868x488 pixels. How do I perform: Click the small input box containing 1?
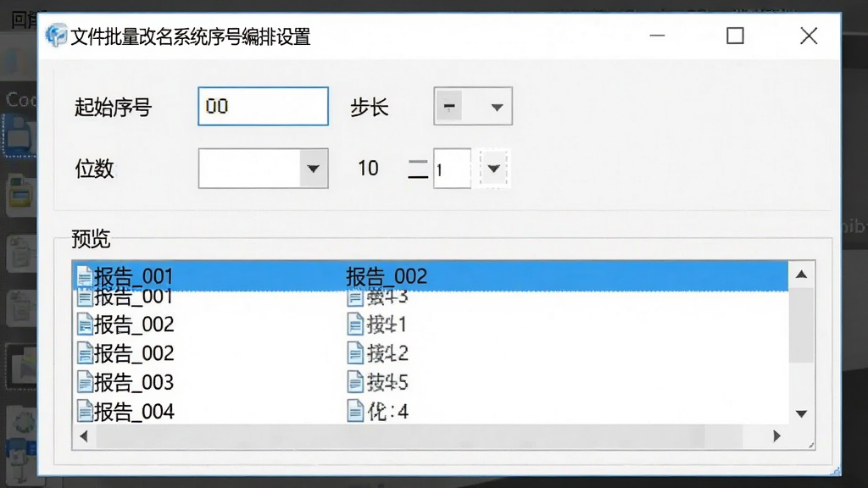(x=453, y=169)
